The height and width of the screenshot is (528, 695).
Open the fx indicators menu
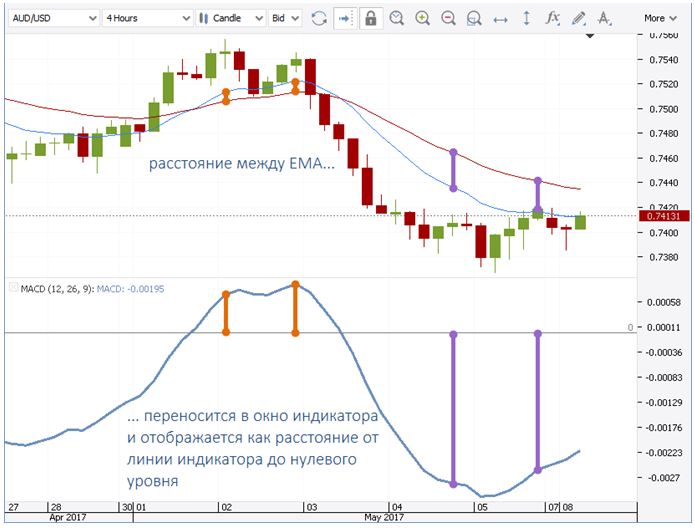click(552, 18)
